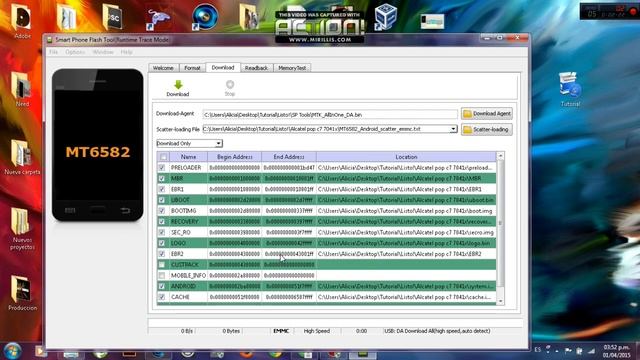This screenshot has height=360, width=640.
Task: Click the green Download arrow button
Action: [178, 88]
